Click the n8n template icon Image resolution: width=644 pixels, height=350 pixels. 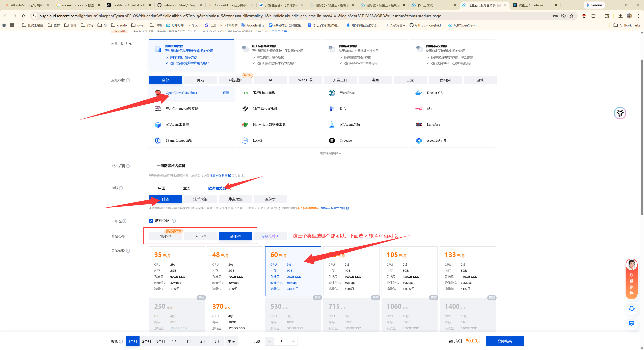(419, 109)
